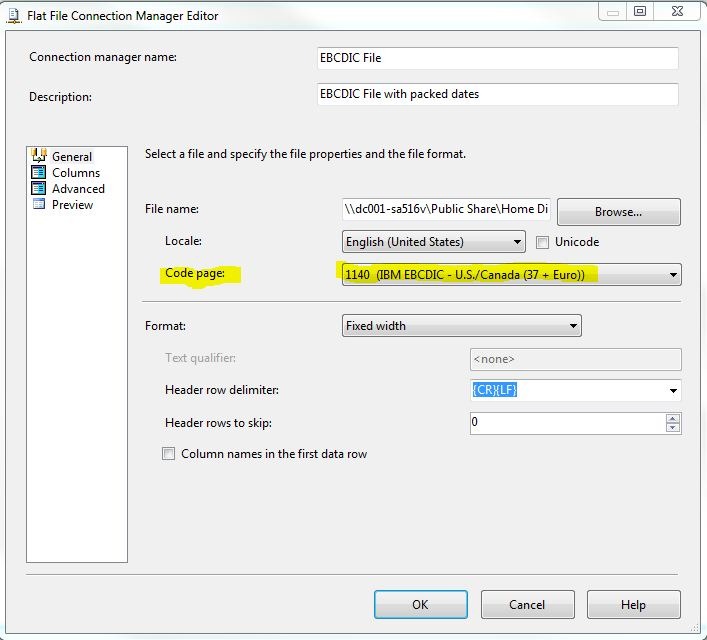Click the Columns page icon
Image resolution: width=707 pixels, height=640 pixels.
click(39, 172)
